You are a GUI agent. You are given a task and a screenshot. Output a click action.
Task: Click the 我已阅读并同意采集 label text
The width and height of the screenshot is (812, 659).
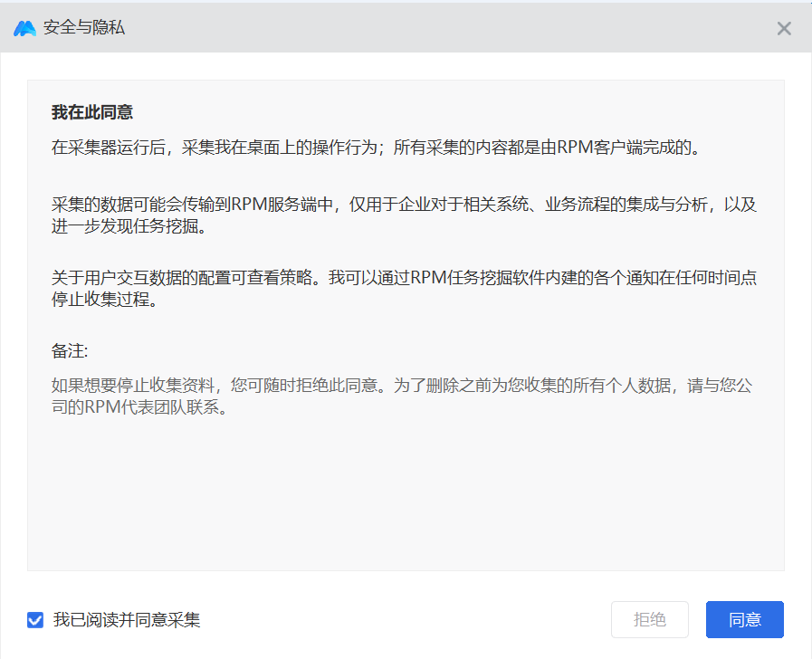127,620
